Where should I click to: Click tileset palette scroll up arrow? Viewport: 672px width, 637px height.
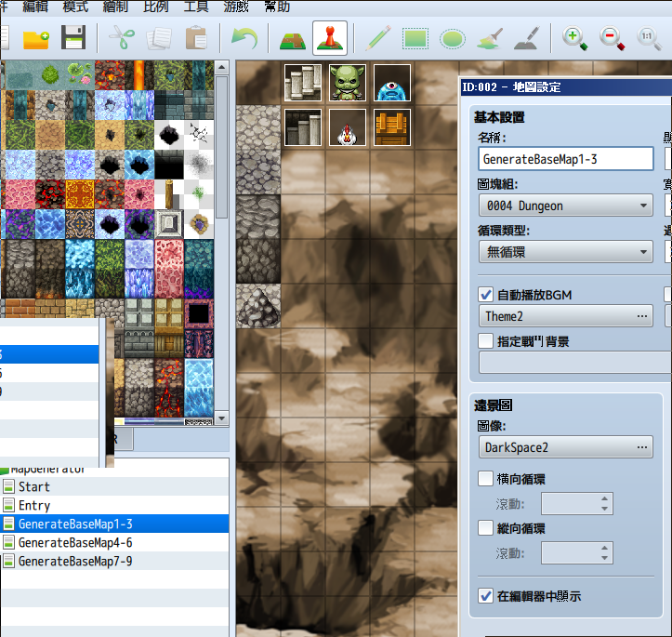pos(221,67)
